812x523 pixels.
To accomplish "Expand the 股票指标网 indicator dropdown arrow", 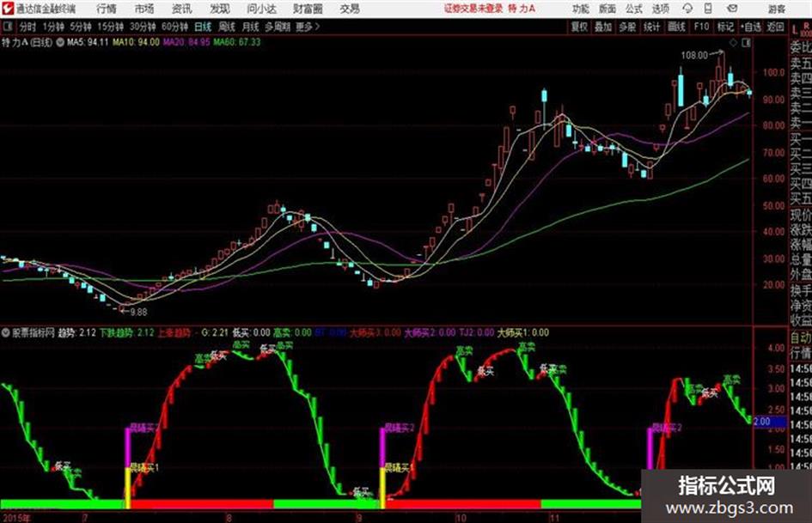I will point(6,332).
